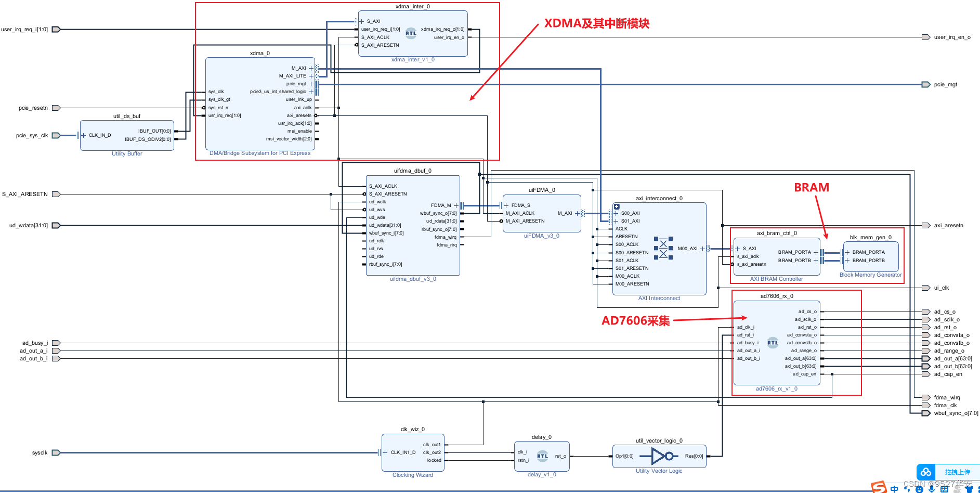Click the Block Memory Generator label
The width and height of the screenshot is (980, 493).
[870, 275]
